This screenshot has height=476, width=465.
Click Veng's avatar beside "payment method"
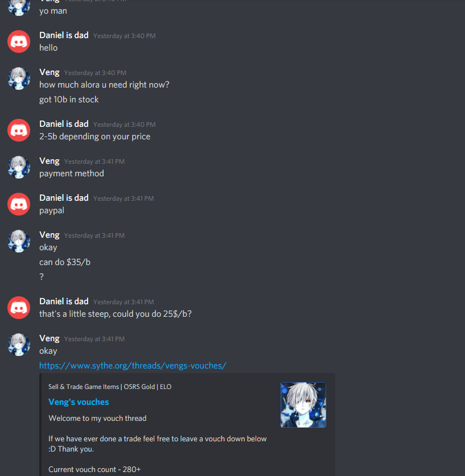(19, 167)
